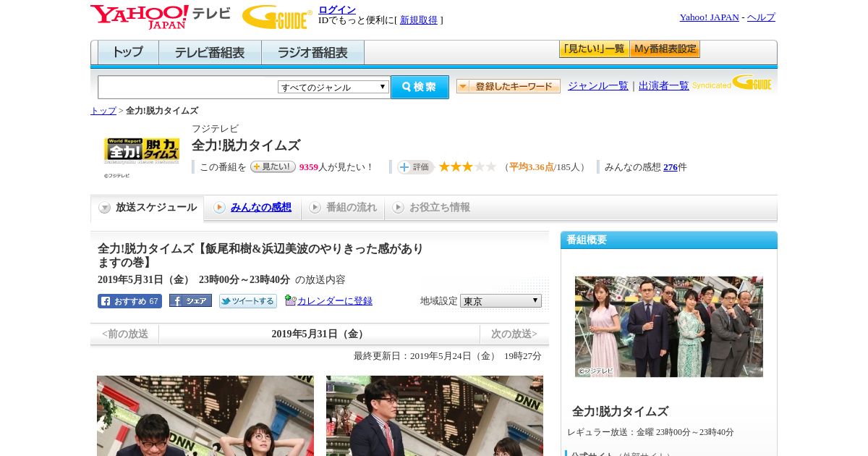Switch to the みんなの感想 tab
Screen dimensions: 868x456
[253, 208]
